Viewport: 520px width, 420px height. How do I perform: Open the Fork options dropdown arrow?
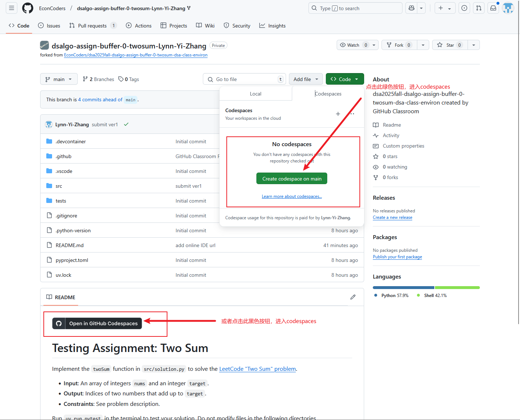tap(423, 45)
